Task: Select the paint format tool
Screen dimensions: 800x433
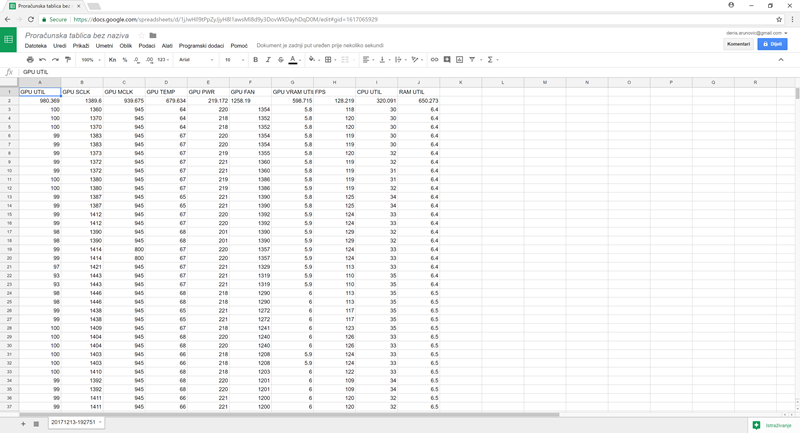Action: tap(67, 60)
